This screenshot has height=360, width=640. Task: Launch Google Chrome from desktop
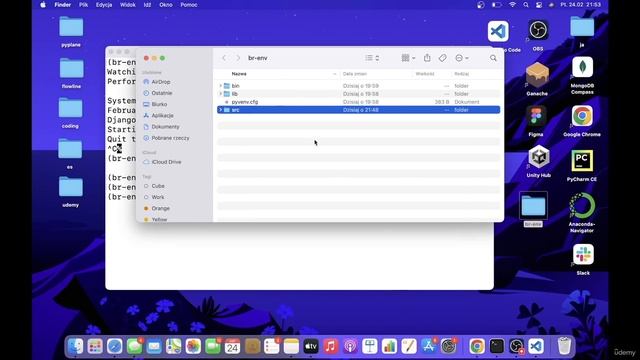(x=582, y=116)
